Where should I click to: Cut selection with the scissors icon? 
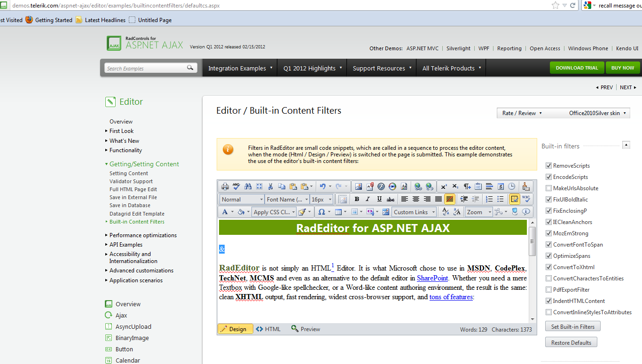(270, 186)
